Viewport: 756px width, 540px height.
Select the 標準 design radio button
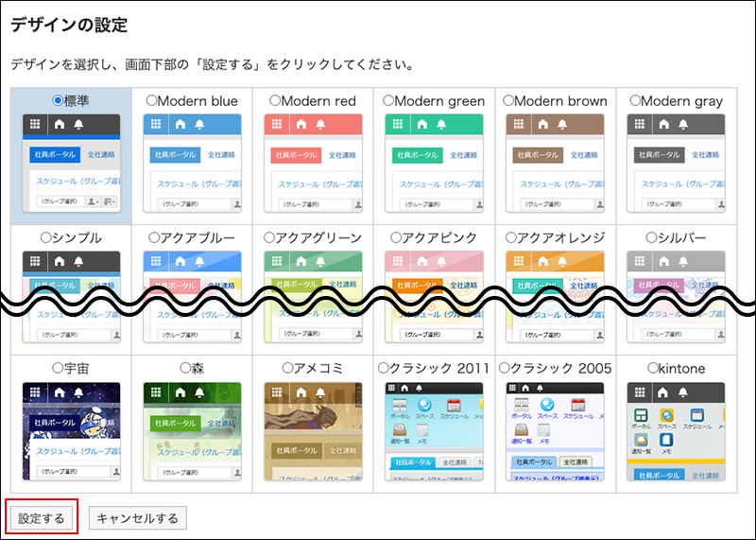pos(58,100)
